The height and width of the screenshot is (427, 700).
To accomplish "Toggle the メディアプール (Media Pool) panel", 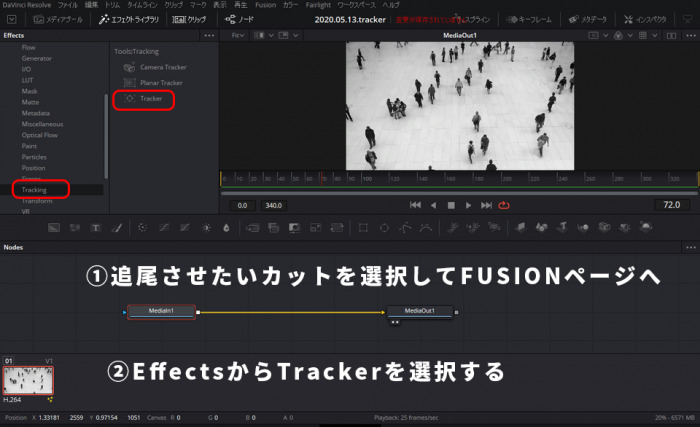I will (x=58, y=20).
